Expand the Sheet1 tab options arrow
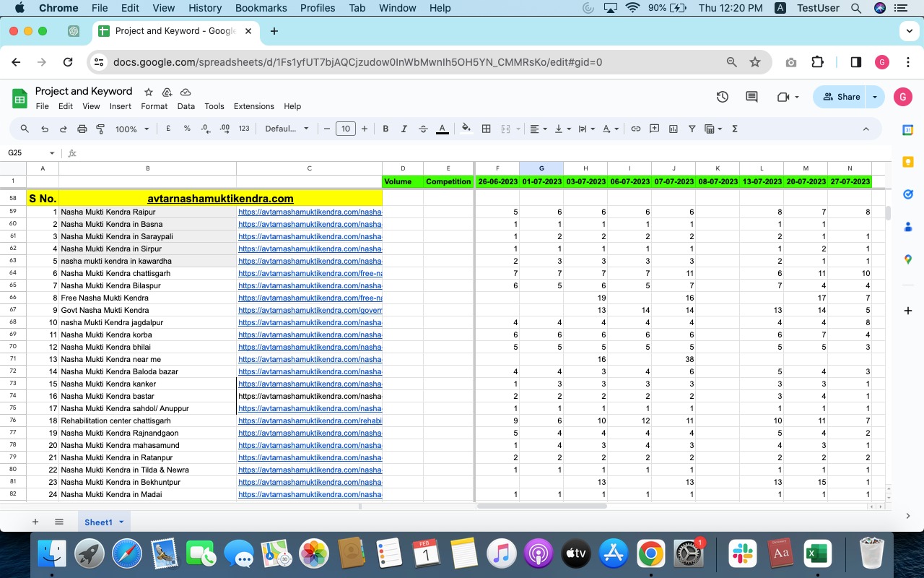 tap(121, 522)
